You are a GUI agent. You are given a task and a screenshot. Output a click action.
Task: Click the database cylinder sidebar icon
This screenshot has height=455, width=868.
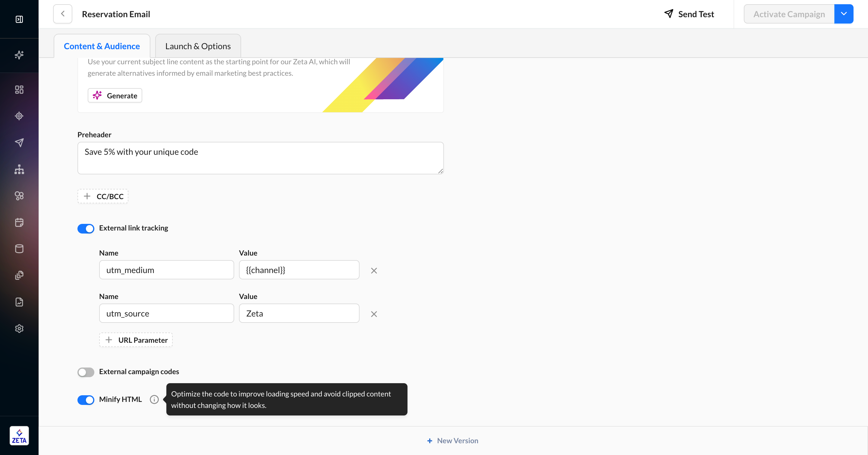click(19, 249)
